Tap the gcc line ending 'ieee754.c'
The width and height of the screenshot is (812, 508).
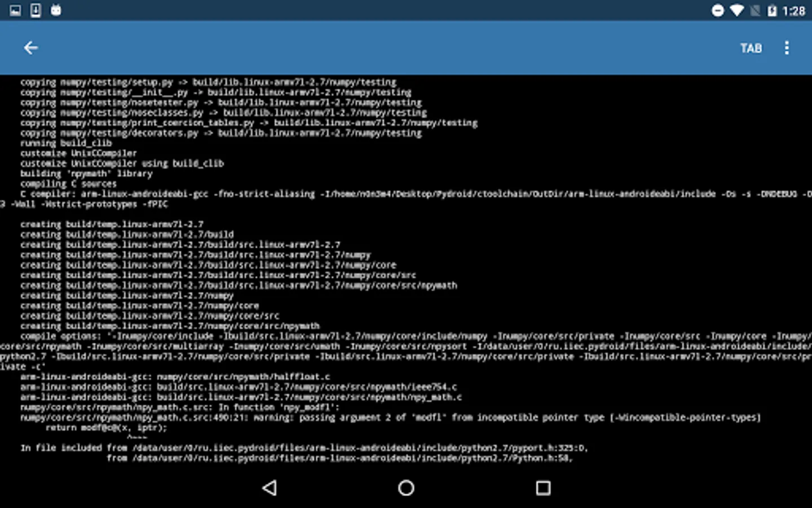pos(239,387)
